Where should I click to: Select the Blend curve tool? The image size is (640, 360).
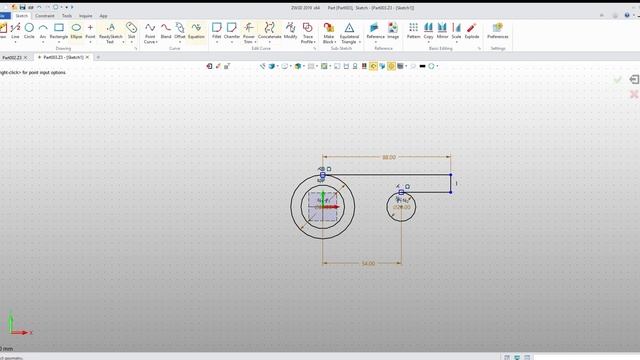pos(166,31)
